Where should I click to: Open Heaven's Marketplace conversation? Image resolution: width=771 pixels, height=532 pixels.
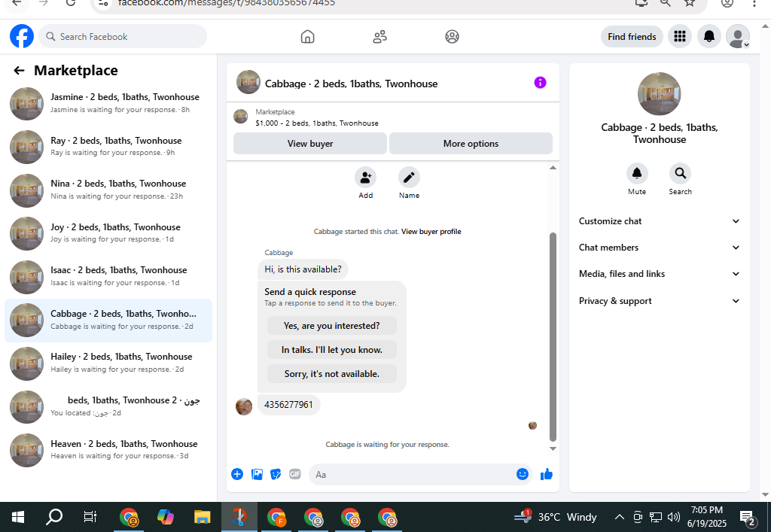[x=108, y=450]
